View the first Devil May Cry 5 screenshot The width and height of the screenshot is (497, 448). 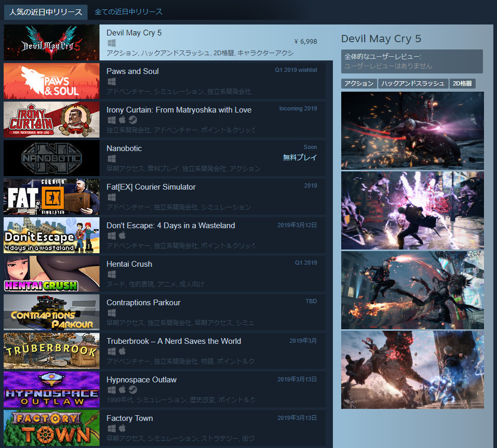click(412, 131)
